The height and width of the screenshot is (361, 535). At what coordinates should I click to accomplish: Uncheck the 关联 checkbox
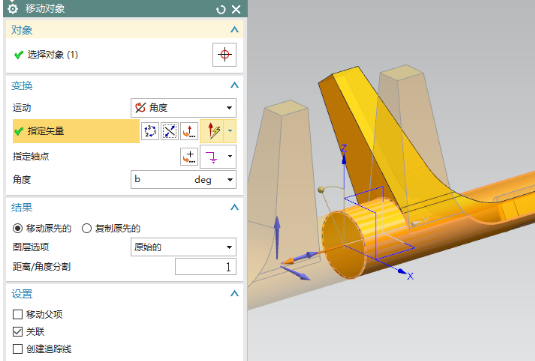click(x=18, y=332)
